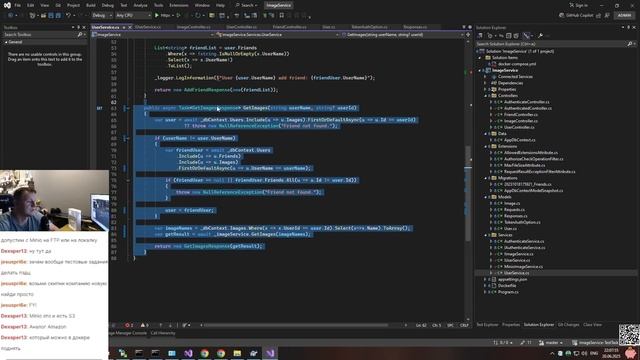This screenshot has height=360, width=640.
Task: Select AppDbContext.cs in Solution Explorer
Action: coord(519,140)
